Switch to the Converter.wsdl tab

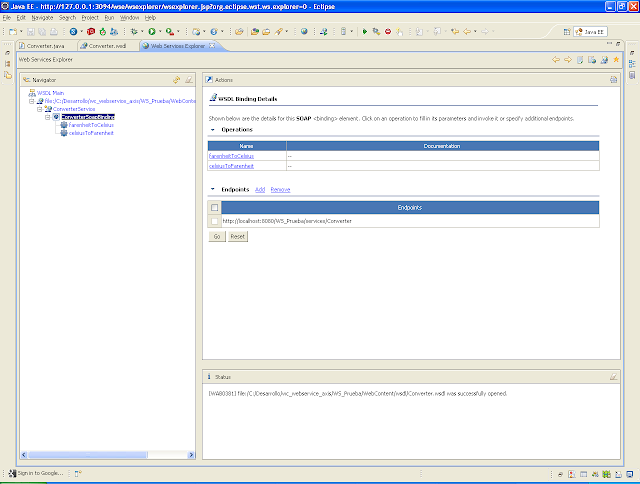[x=107, y=46]
